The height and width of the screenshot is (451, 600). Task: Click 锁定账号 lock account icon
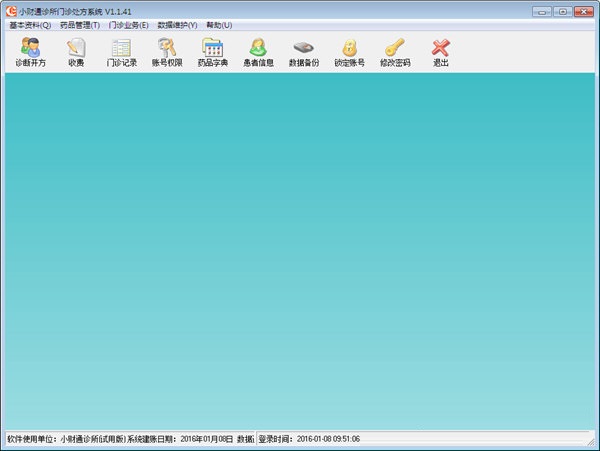[x=349, y=52]
